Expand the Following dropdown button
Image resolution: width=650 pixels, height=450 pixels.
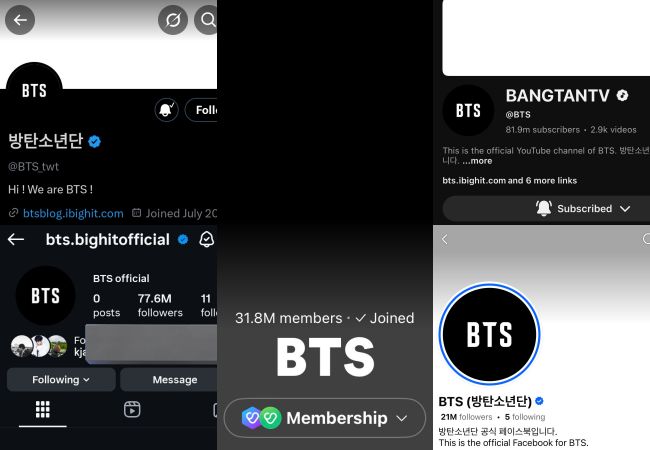click(61, 380)
